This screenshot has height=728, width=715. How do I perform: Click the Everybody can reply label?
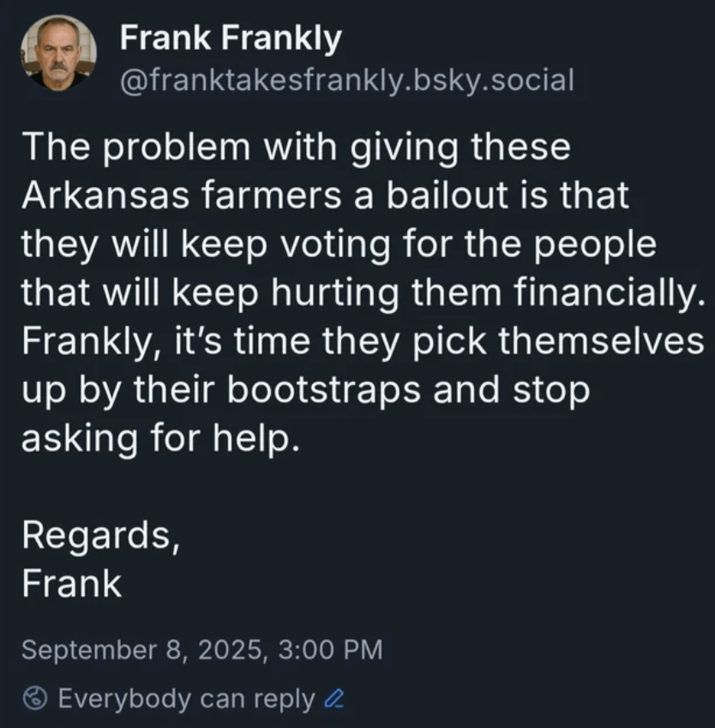point(186,699)
